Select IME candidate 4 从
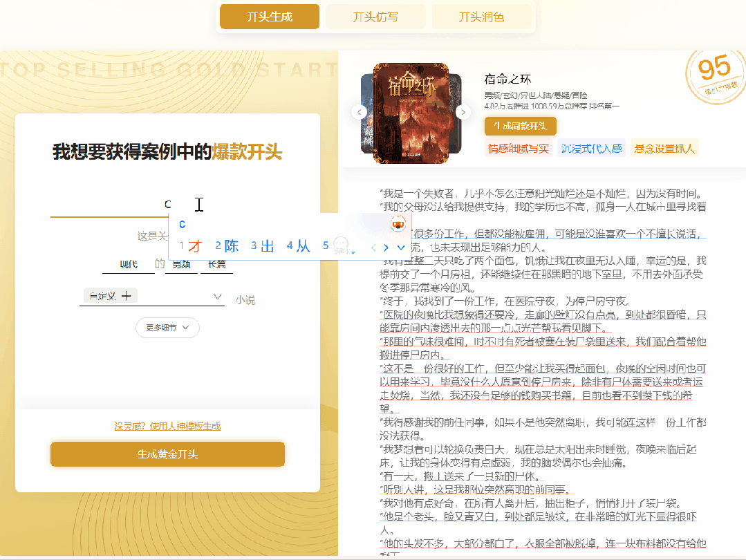 (298, 246)
